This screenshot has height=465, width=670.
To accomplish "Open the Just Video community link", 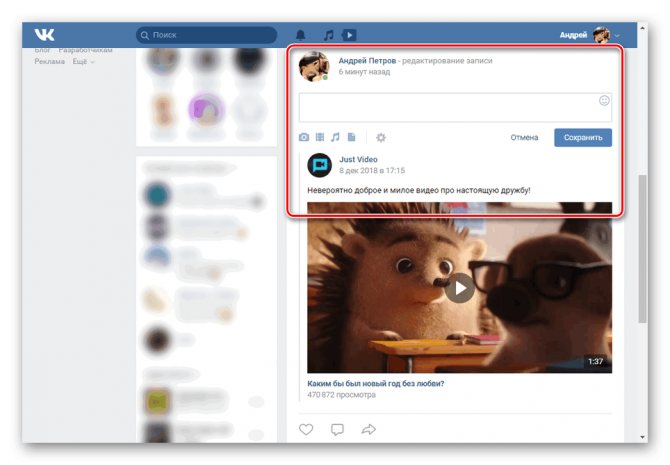I will click(358, 159).
